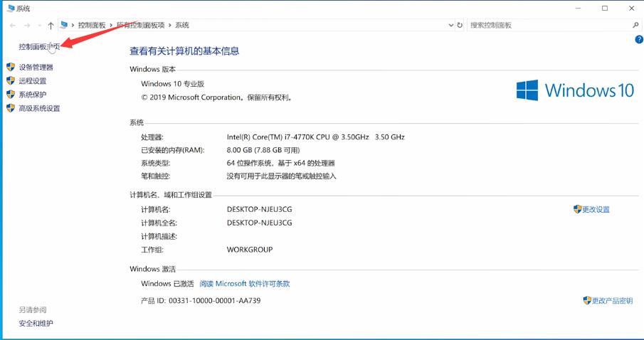Click the 8.00 GB RAM value
This screenshot has height=340, width=644.
coord(263,150)
